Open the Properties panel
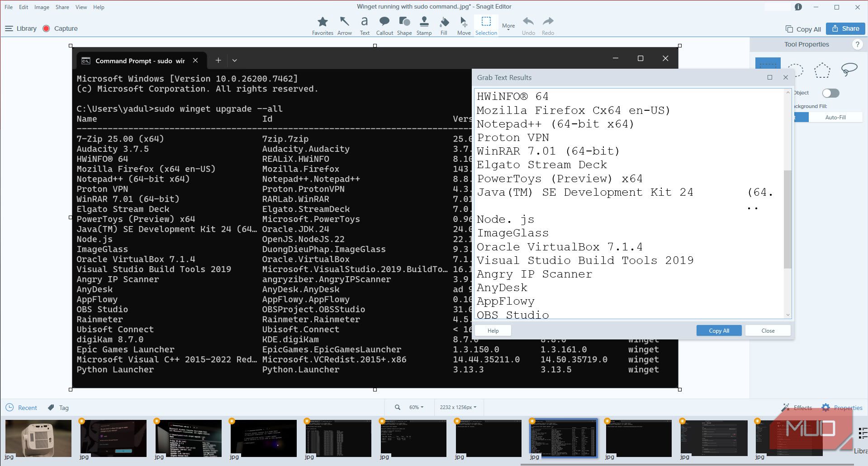Image resolution: width=868 pixels, height=466 pixels. pyautogui.click(x=842, y=407)
